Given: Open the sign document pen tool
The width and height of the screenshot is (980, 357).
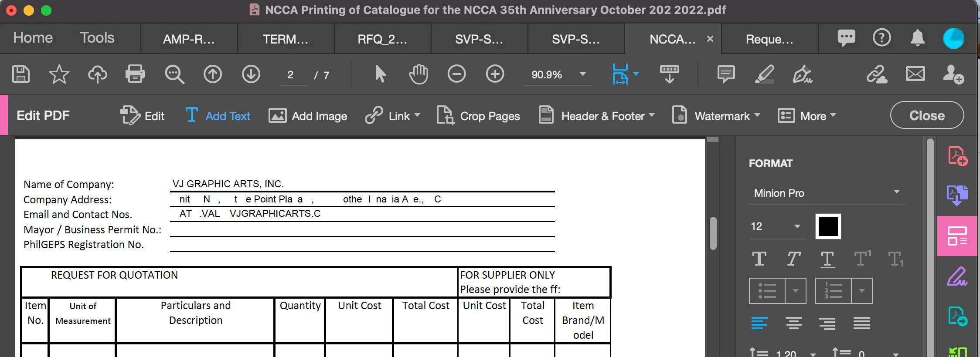Looking at the screenshot, I should point(802,74).
